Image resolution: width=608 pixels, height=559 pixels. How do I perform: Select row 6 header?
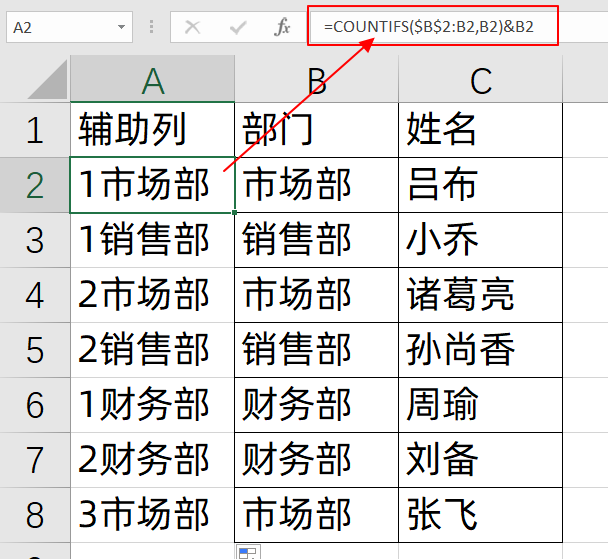(35, 405)
